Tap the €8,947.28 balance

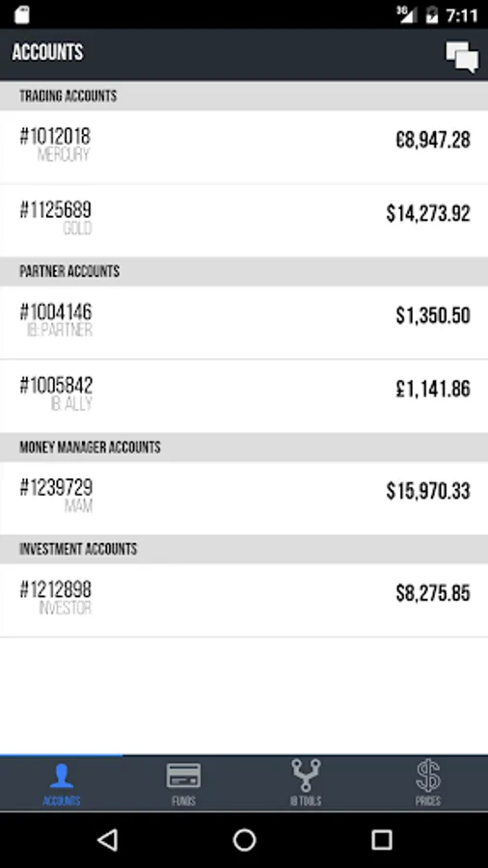coord(433,140)
